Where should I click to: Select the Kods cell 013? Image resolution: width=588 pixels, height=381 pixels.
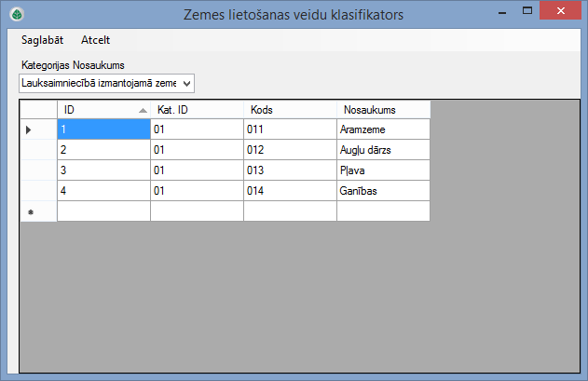pyautogui.click(x=290, y=170)
